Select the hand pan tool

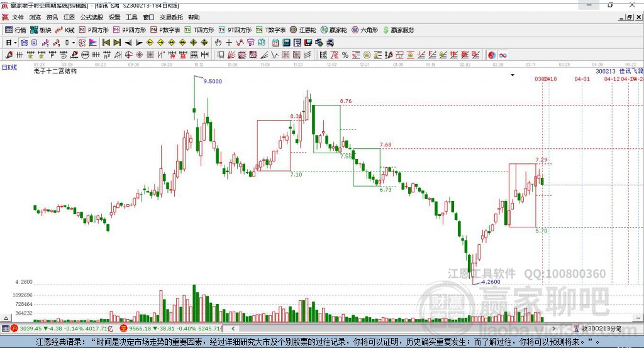point(218,43)
